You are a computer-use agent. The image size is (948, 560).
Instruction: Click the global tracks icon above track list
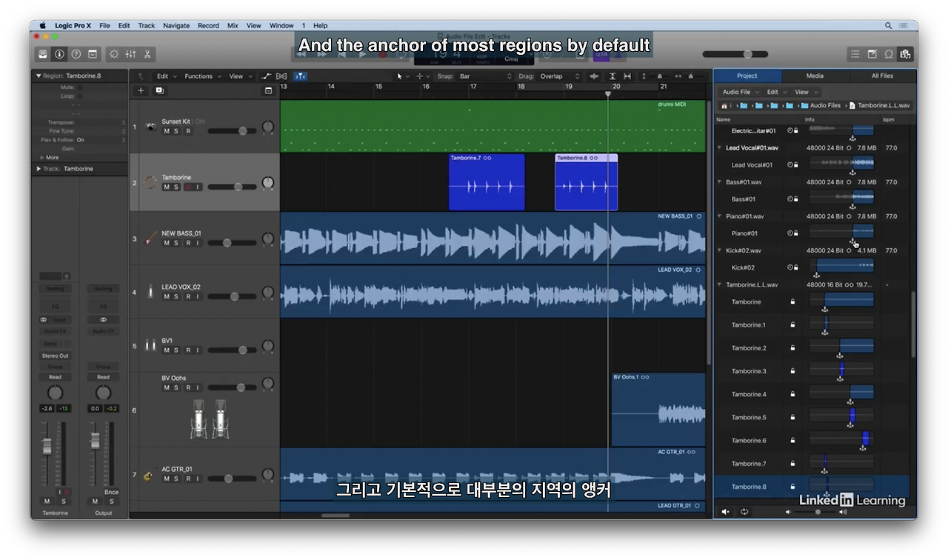(x=268, y=90)
